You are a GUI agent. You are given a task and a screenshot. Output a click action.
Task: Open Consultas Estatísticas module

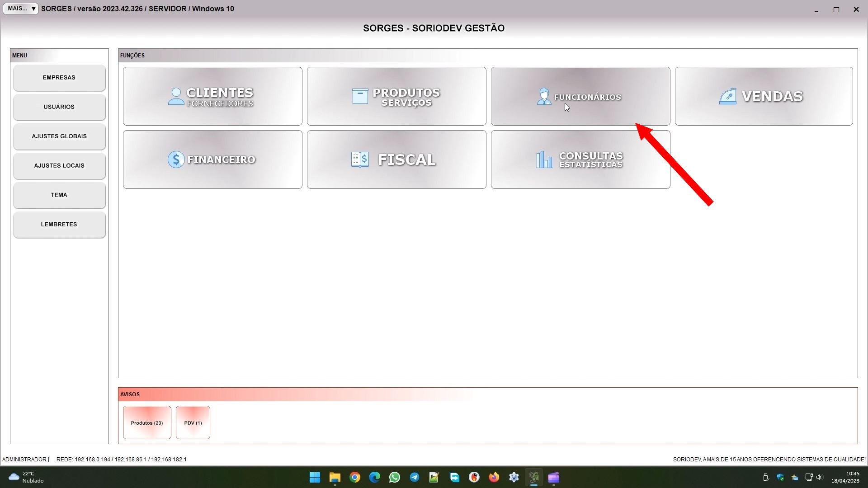(580, 160)
